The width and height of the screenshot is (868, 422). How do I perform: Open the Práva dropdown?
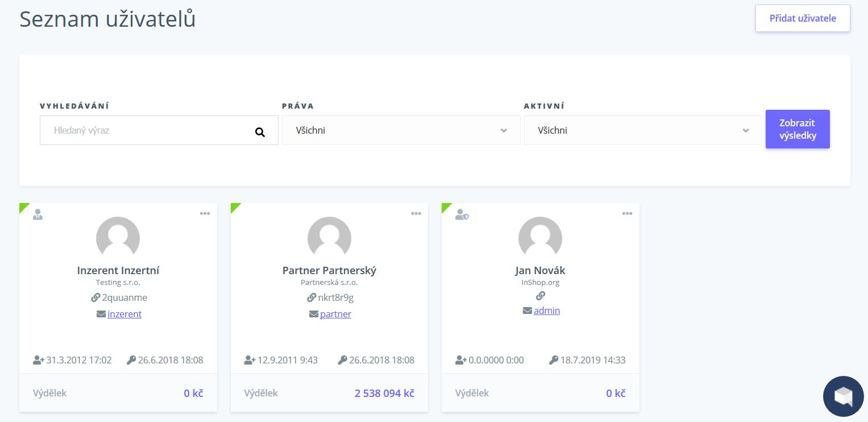click(x=401, y=130)
